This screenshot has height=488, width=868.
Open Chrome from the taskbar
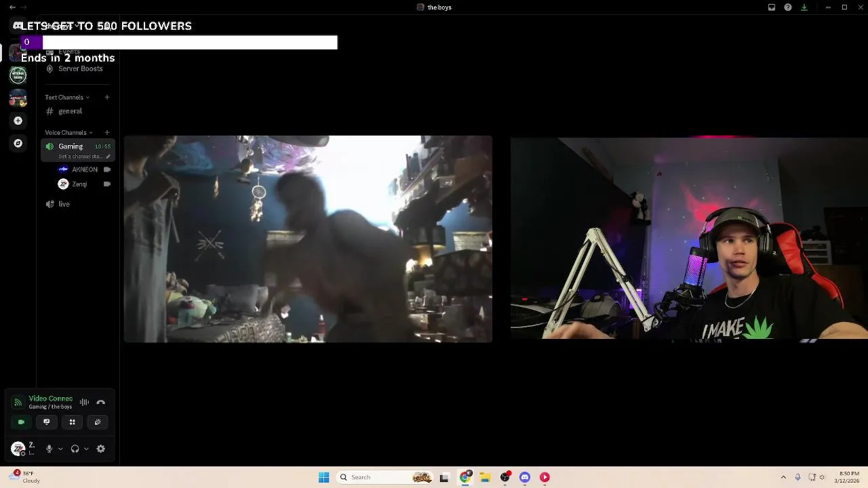click(x=465, y=477)
